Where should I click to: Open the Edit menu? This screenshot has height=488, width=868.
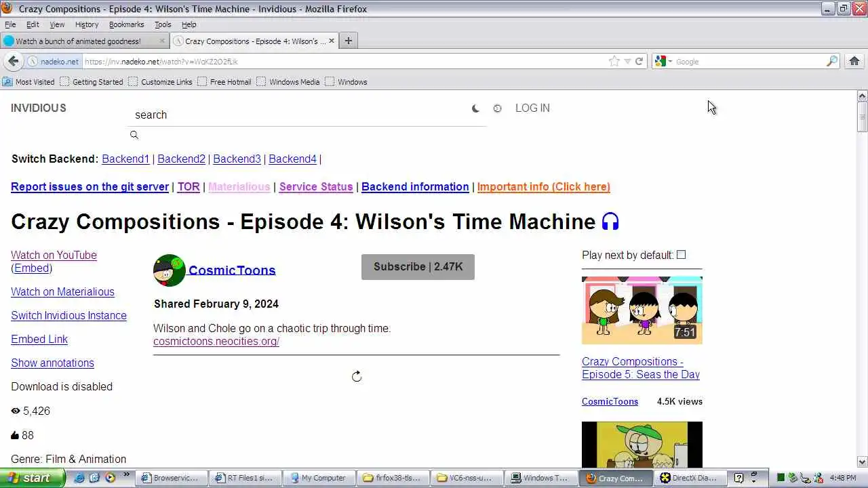(x=33, y=24)
